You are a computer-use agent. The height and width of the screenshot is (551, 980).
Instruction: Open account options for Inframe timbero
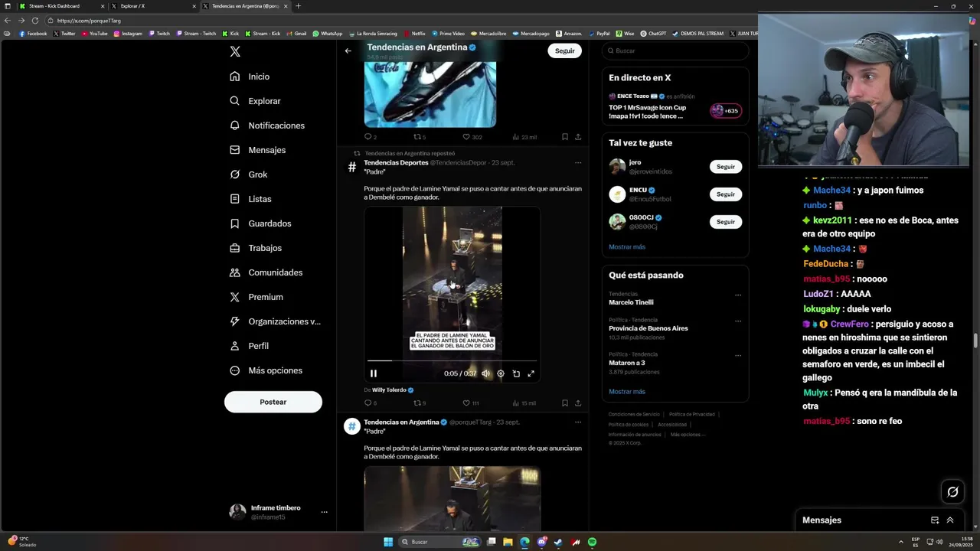point(324,512)
